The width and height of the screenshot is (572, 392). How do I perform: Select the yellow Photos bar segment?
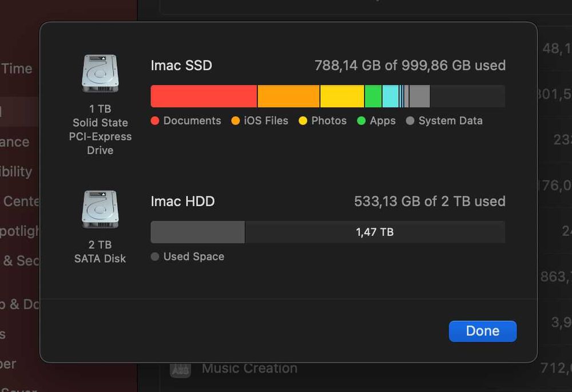pos(342,96)
